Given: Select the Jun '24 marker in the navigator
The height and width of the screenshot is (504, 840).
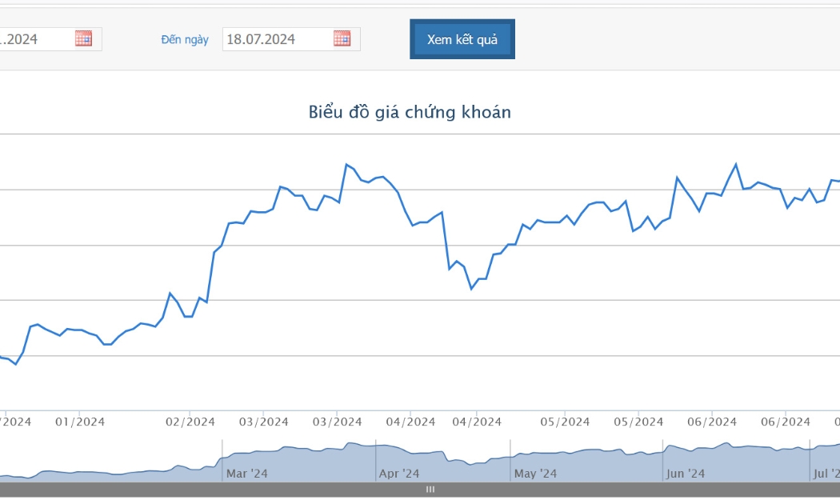Looking at the screenshot, I should (x=685, y=474).
